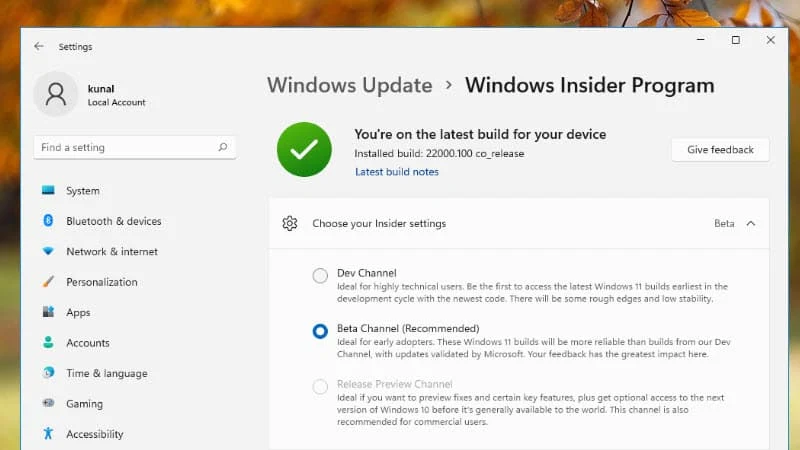Click the Gaming controller icon

[48, 403]
